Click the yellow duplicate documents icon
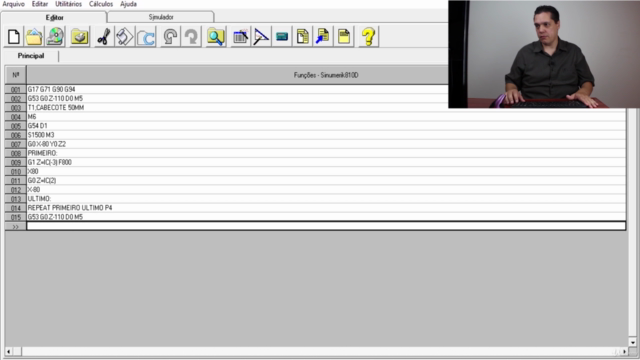Image resolution: width=640 pixels, height=360 pixels. tap(303, 37)
